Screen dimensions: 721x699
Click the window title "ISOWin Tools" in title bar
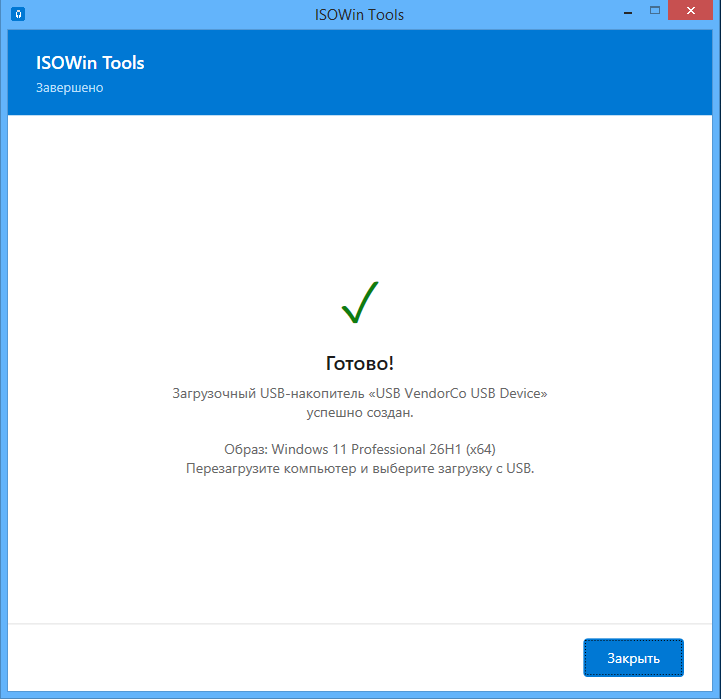point(359,15)
